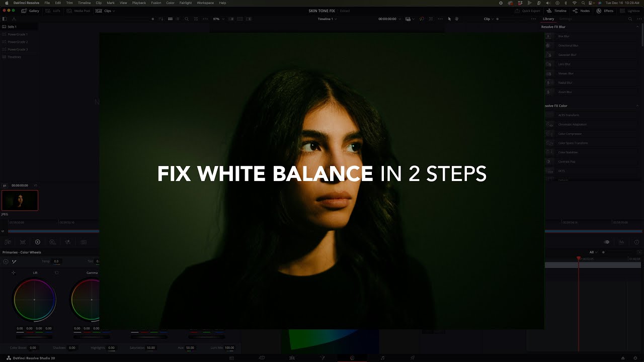This screenshot has height=362, width=644.
Task: Open Clips filter dropdown arrow
Action: (x=114, y=11)
